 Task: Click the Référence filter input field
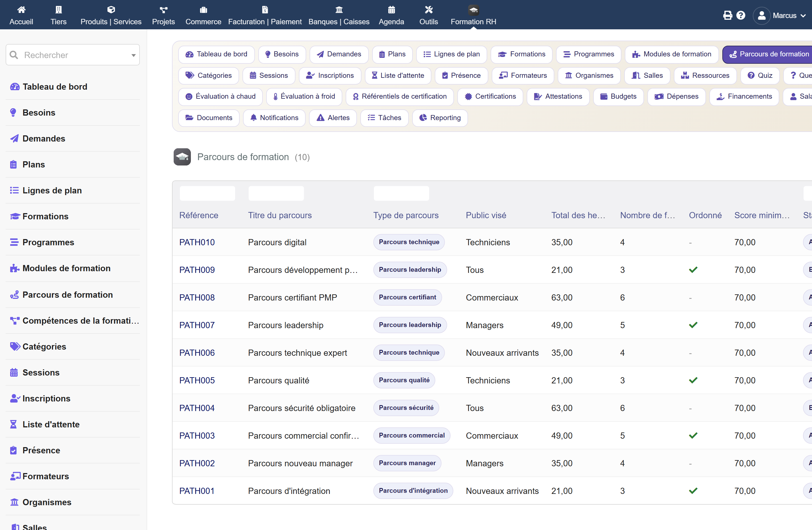pyautogui.click(x=208, y=193)
